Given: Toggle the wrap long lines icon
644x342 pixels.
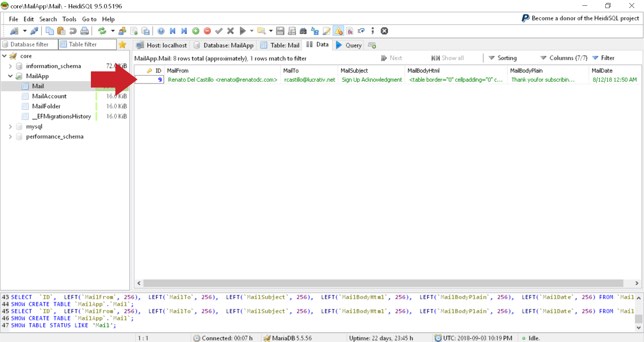Looking at the screenshot, I should (x=361, y=31).
